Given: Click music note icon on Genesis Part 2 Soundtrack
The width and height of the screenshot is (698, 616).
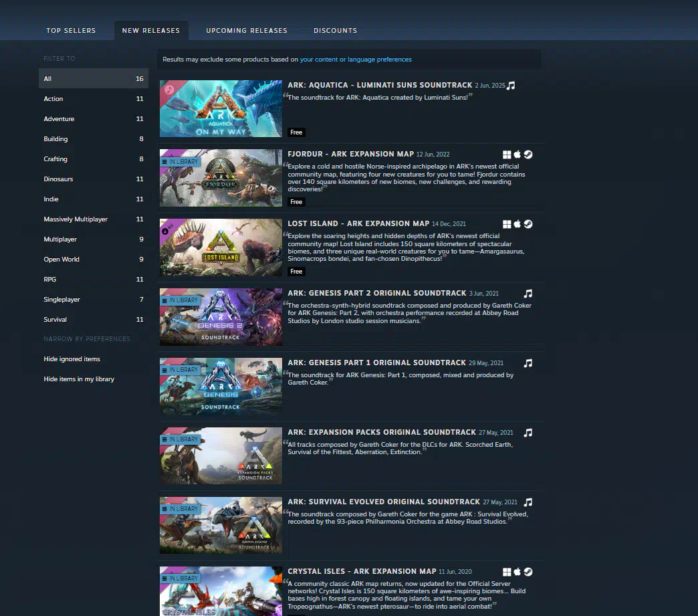Looking at the screenshot, I should 528,294.
